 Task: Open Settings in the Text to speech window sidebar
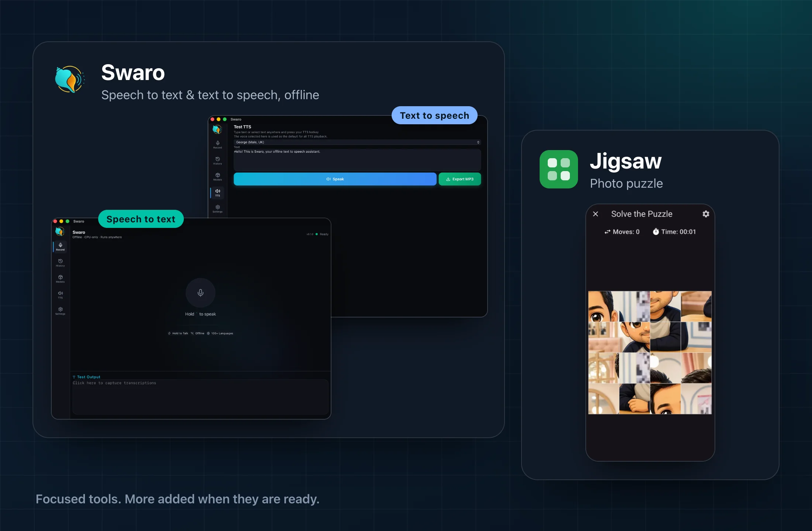(217, 209)
